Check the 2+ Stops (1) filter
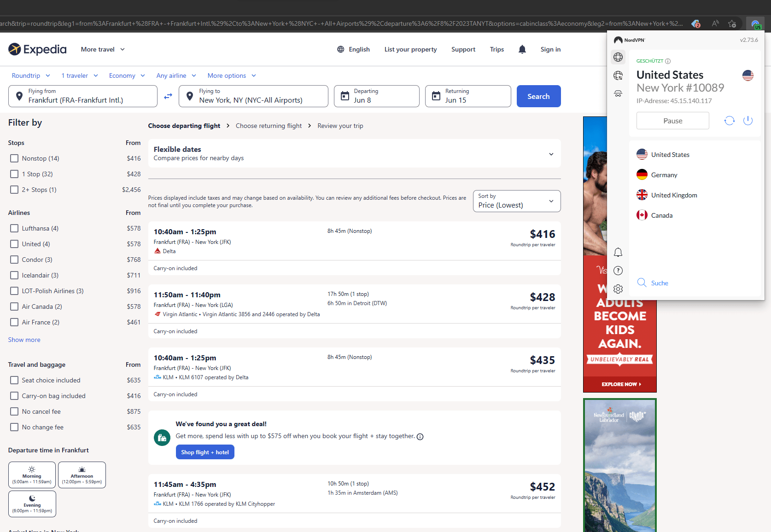 coord(14,190)
